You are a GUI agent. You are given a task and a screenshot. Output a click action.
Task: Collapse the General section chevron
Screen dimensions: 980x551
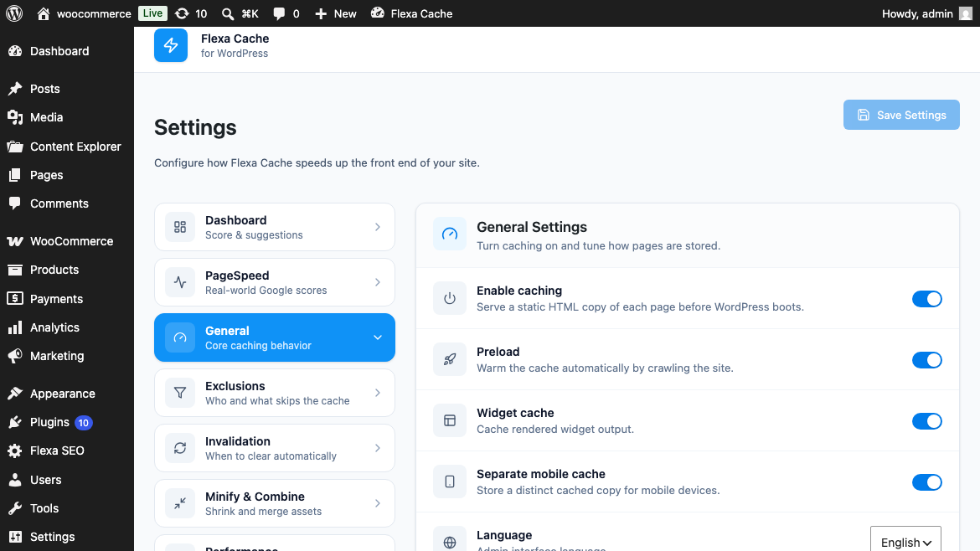(x=378, y=337)
